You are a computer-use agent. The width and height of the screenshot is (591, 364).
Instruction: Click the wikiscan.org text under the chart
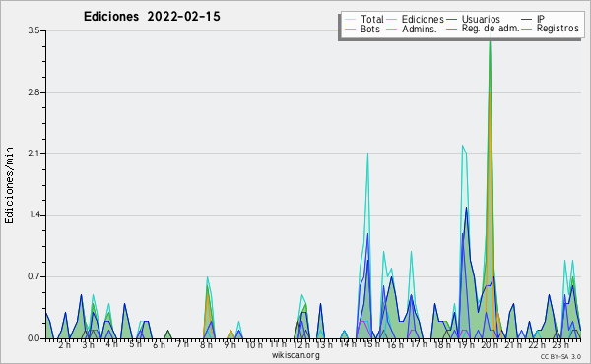[x=295, y=355]
